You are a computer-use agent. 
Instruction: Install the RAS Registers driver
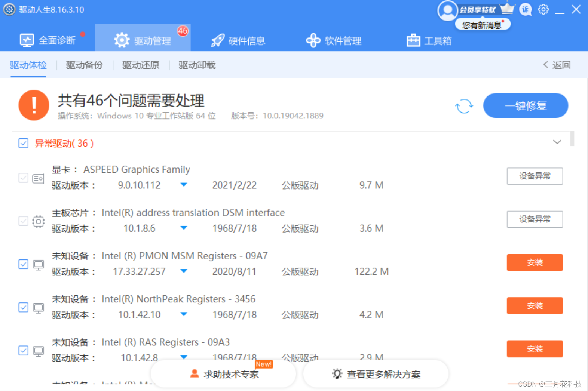point(535,349)
